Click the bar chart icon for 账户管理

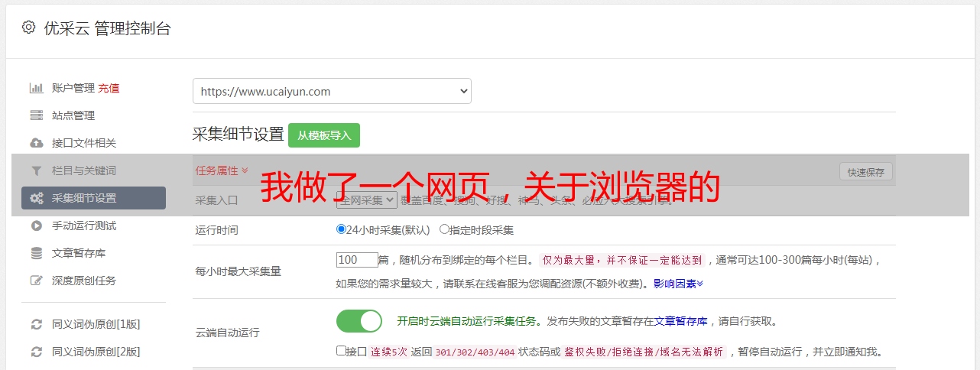click(36, 88)
